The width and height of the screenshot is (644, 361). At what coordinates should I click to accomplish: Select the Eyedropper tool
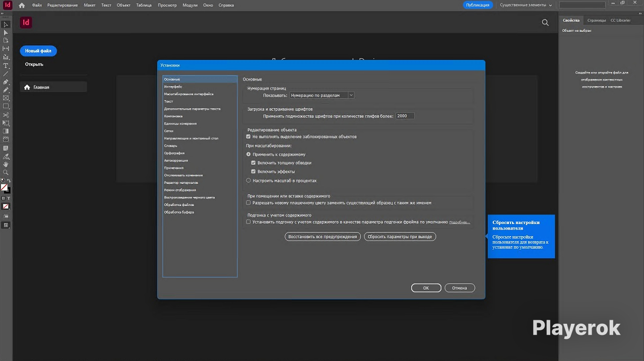6,156
